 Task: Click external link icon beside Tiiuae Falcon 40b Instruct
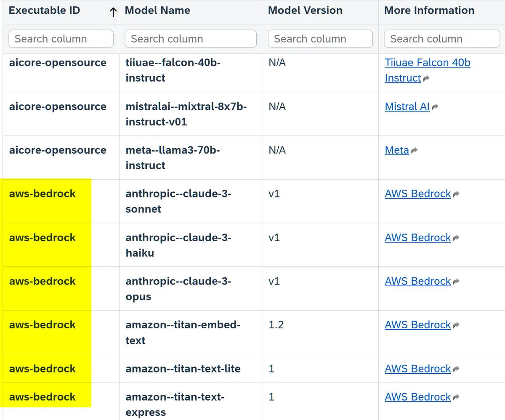426,78
